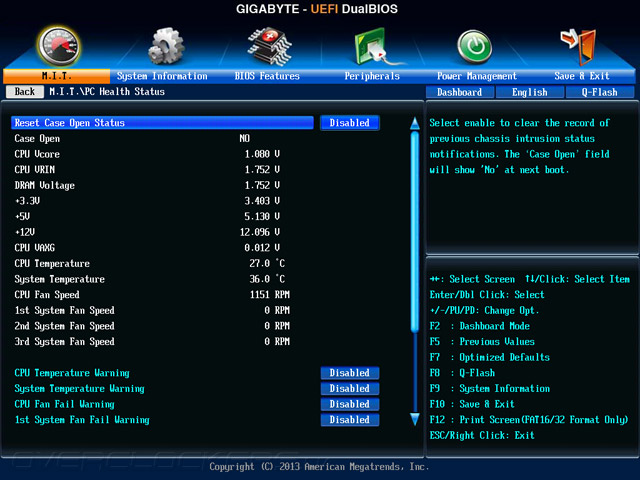Click the F10 Save & Exit hint
640x480 pixels.
[x=472, y=404]
